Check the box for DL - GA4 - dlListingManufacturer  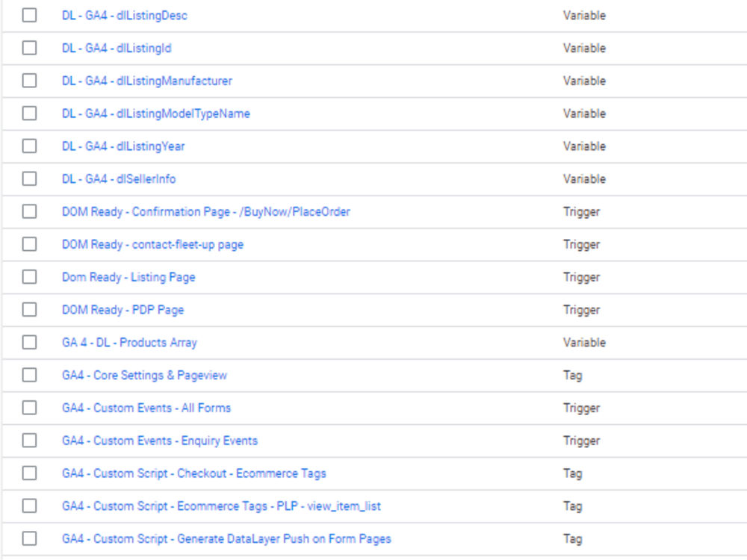[x=29, y=81]
